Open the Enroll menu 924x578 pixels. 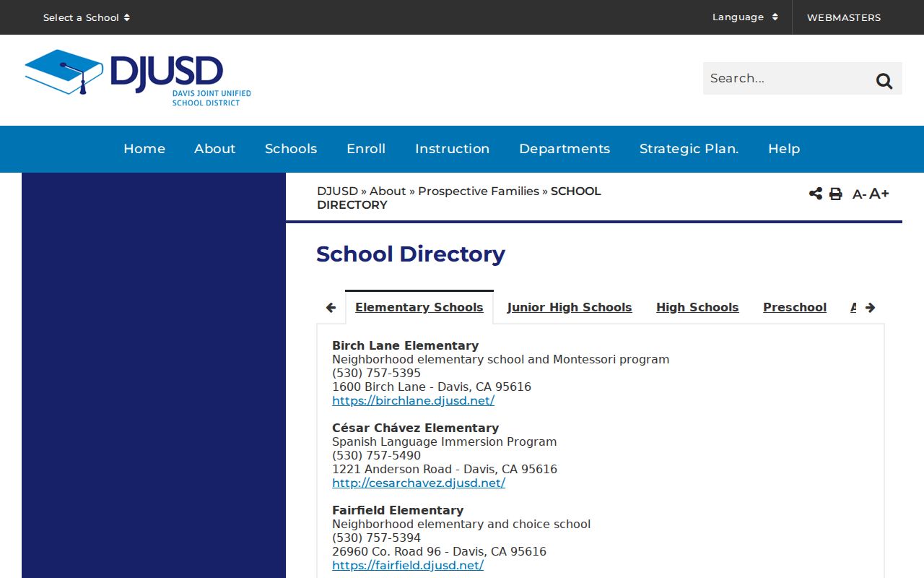tap(366, 149)
